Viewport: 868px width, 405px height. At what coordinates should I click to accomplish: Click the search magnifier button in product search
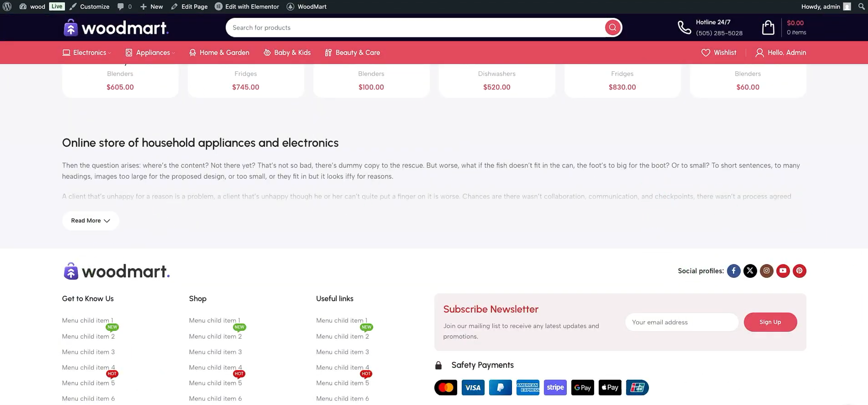[612, 27]
